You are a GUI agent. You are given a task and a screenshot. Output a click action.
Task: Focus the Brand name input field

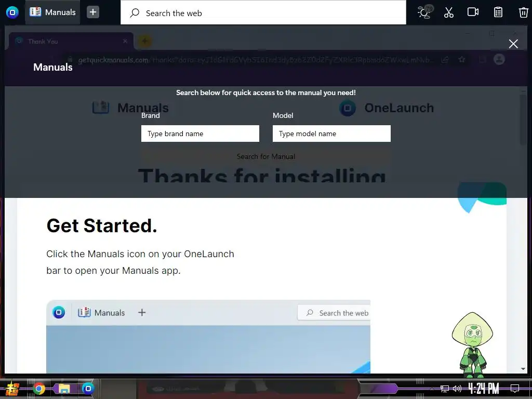(x=200, y=134)
